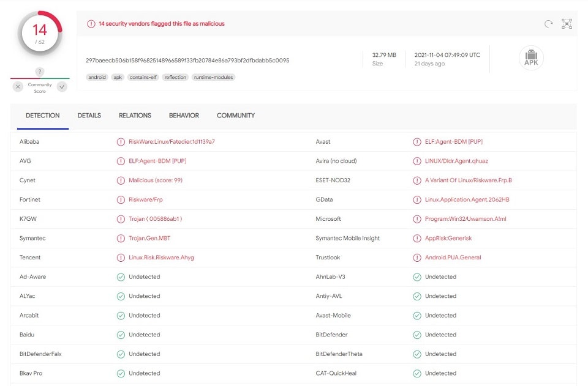The width and height of the screenshot is (588, 386).
Task: Click warning icon beside Cynet result
Action: 121,180
